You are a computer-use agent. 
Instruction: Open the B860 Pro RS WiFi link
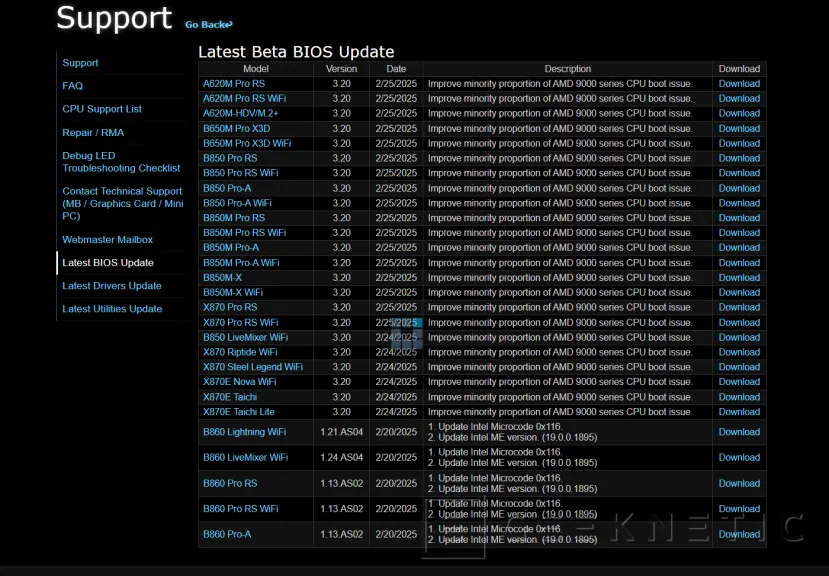click(x=241, y=509)
